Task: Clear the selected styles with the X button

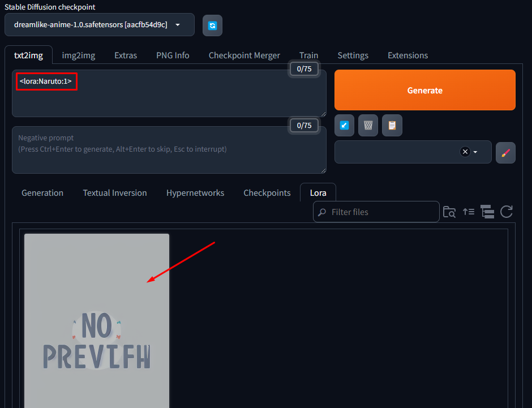Action: pos(465,152)
